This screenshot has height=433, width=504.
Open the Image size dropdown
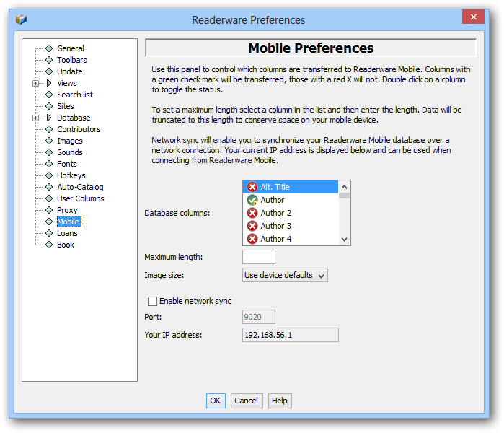(285, 276)
